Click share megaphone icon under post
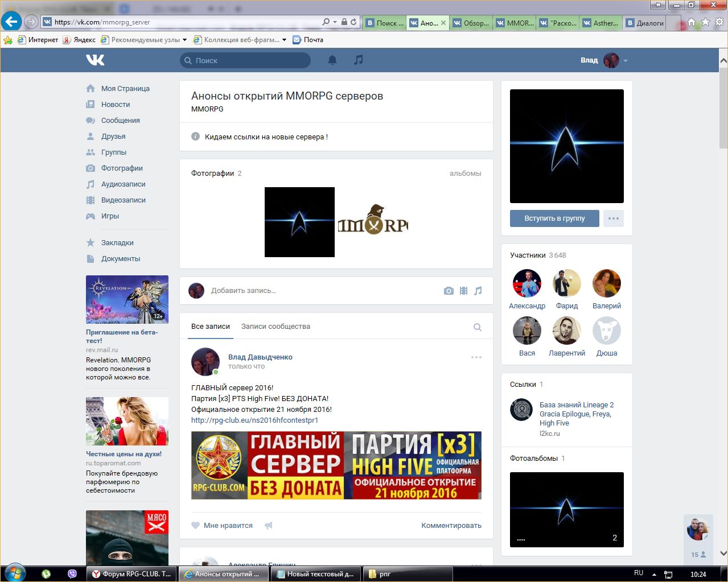Image resolution: width=728 pixels, height=582 pixels. 269,526
